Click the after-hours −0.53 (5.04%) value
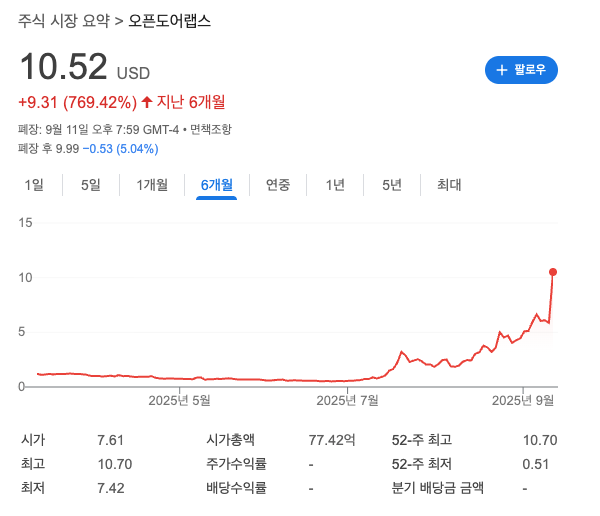Image resolution: width=600 pixels, height=516 pixels. (121, 149)
